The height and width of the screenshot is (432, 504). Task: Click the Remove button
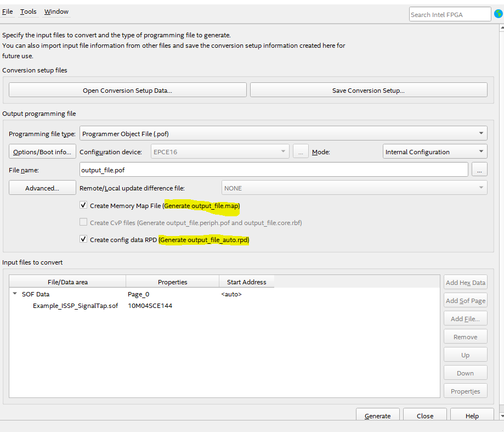tap(466, 336)
